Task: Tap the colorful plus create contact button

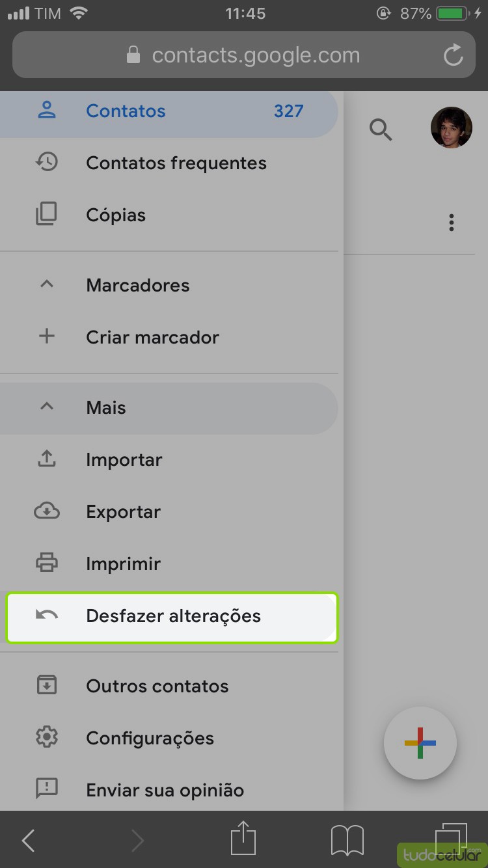Action: click(420, 742)
